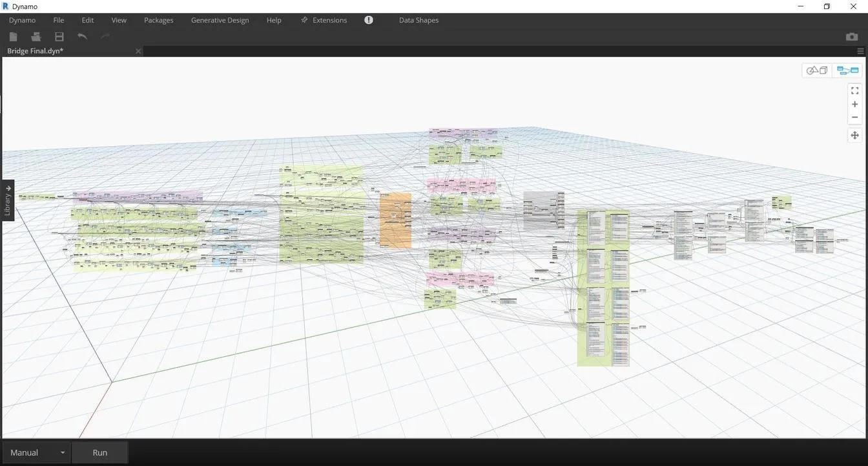Screen dimensions: 868x466
Task: Close the Bridge Final.dyn tab
Action: pyautogui.click(x=138, y=51)
